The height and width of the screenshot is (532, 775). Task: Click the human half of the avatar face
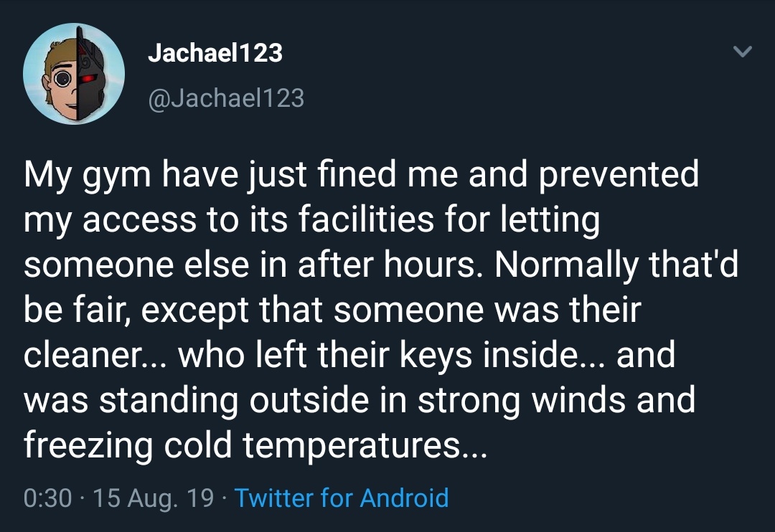point(57,79)
